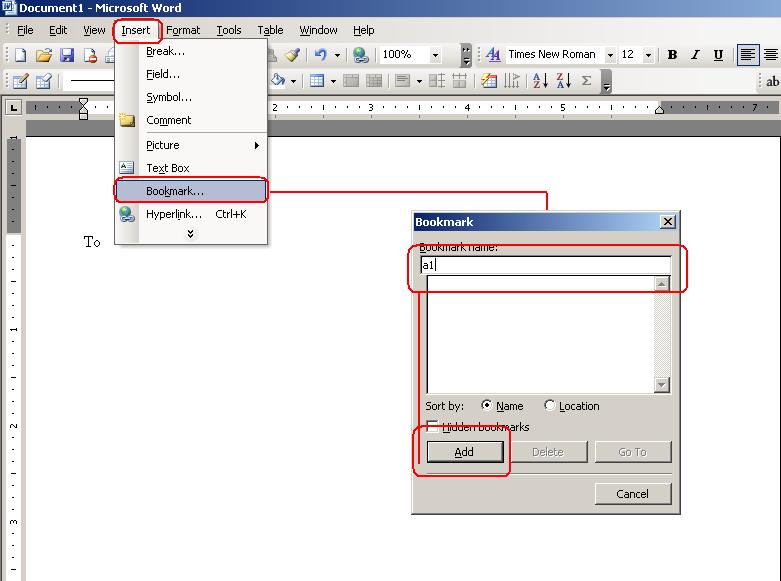Click Sort Descending Z-A icon
This screenshot has width=781, height=581.
tap(563, 81)
